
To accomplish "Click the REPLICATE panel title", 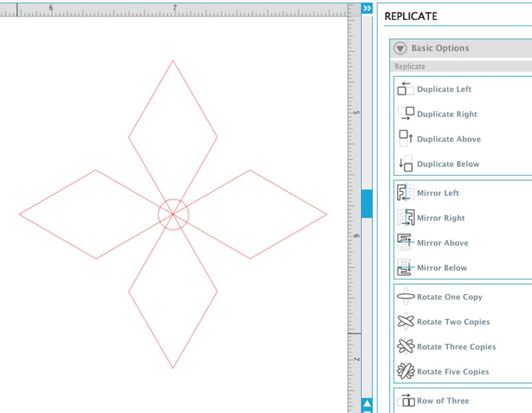I will tap(411, 16).
